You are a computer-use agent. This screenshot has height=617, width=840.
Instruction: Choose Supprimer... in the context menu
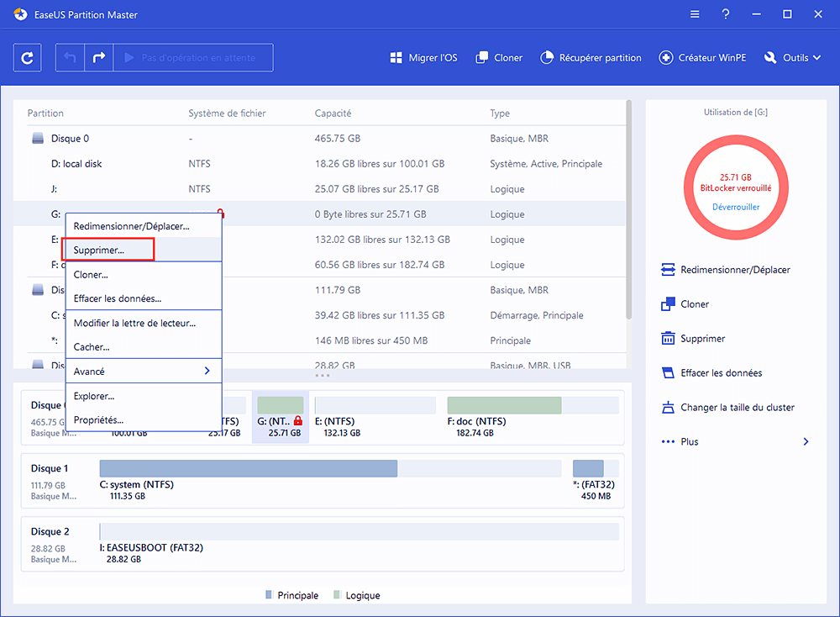point(144,250)
